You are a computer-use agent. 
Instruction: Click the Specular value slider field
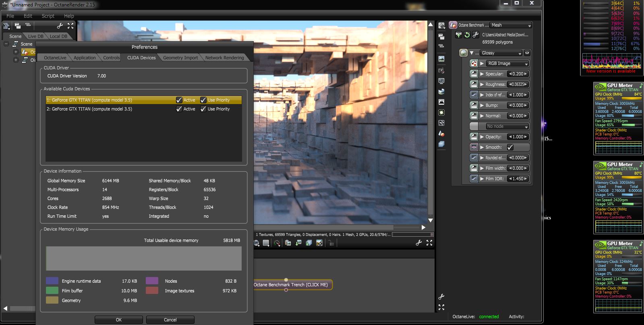coord(518,74)
